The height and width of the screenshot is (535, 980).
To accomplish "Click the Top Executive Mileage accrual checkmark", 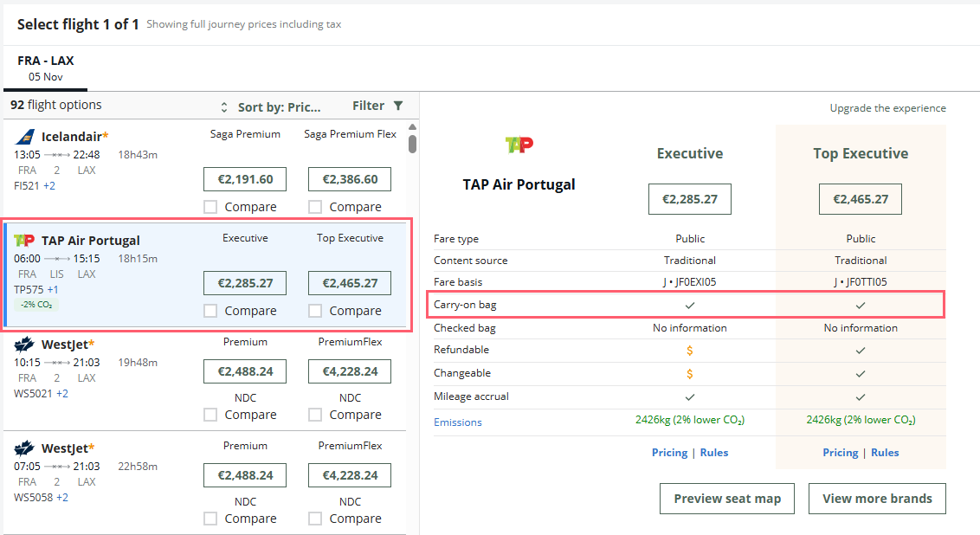I will (861, 396).
